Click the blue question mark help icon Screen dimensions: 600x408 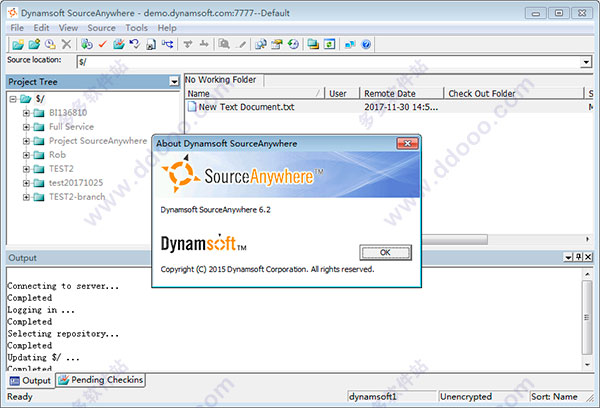point(366,44)
